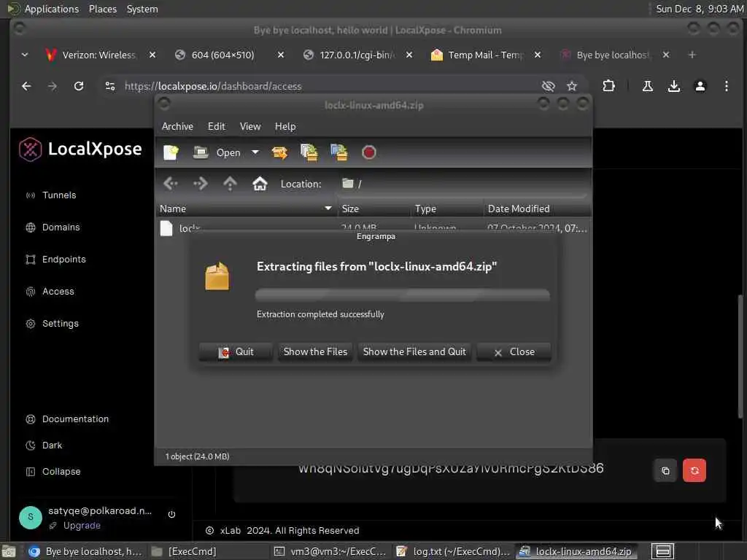The height and width of the screenshot is (560, 747).
Task: Open Chromium Extensions puzzle icon
Action: pos(608,86)
